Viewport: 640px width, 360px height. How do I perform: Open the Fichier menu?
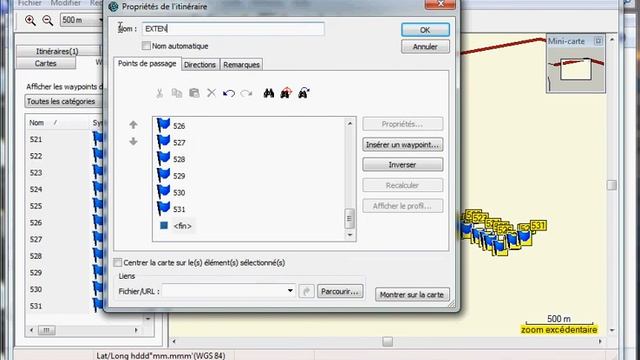(30, 3)
